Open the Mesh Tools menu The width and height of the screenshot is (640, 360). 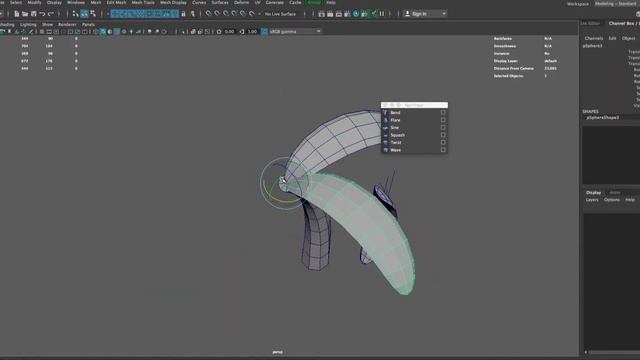(x=143, y=2)
